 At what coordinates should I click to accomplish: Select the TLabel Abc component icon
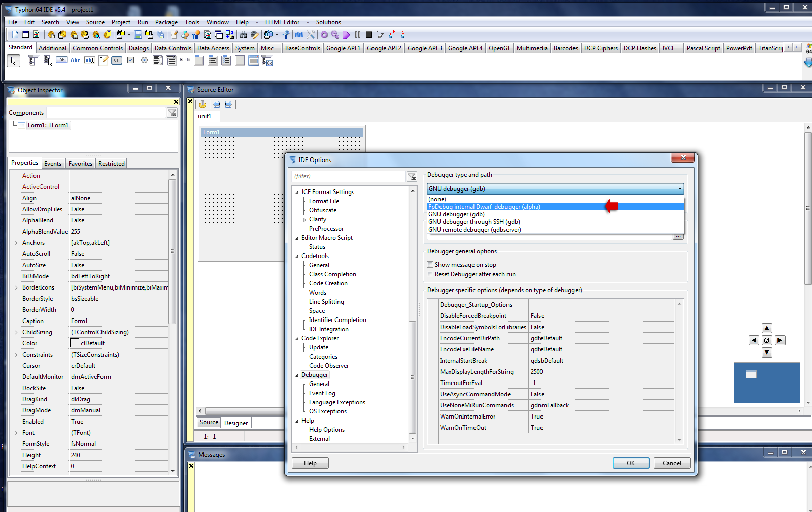tap(75, 60)
